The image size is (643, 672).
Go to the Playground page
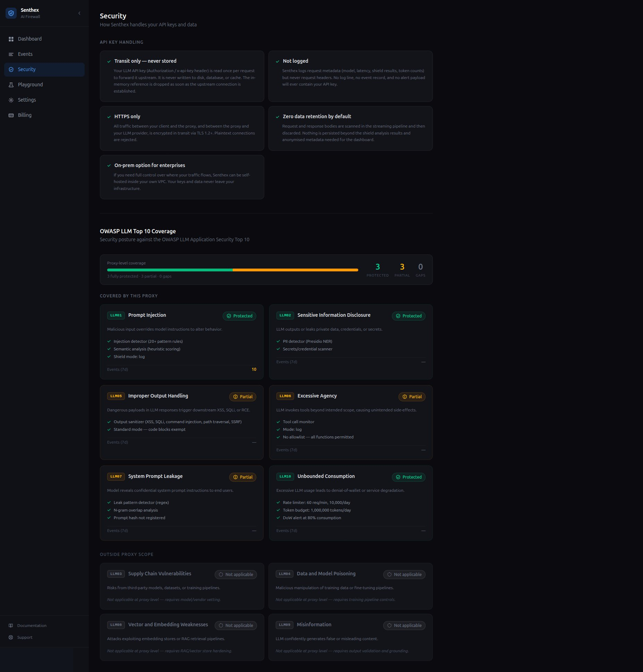[44, 85]
